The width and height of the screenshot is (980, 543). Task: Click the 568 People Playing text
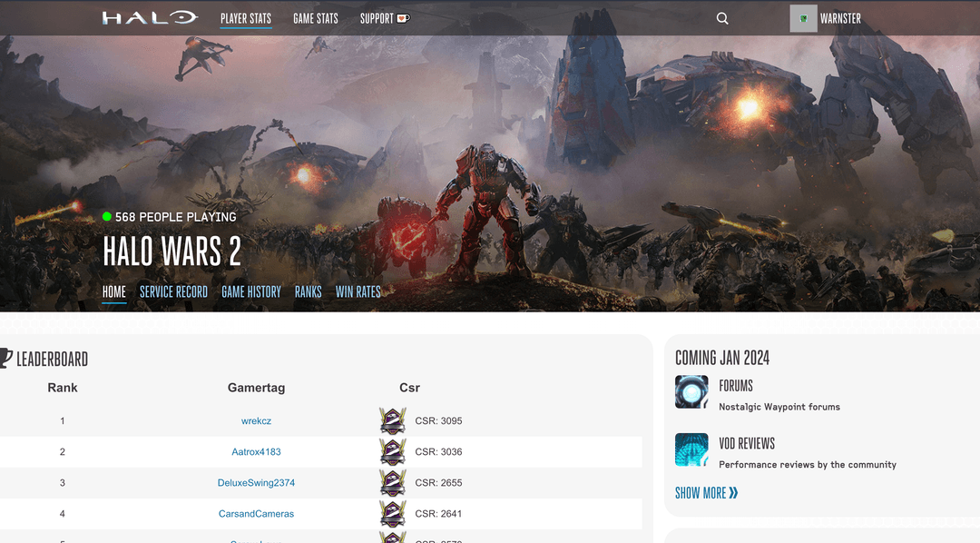(176, 217)
